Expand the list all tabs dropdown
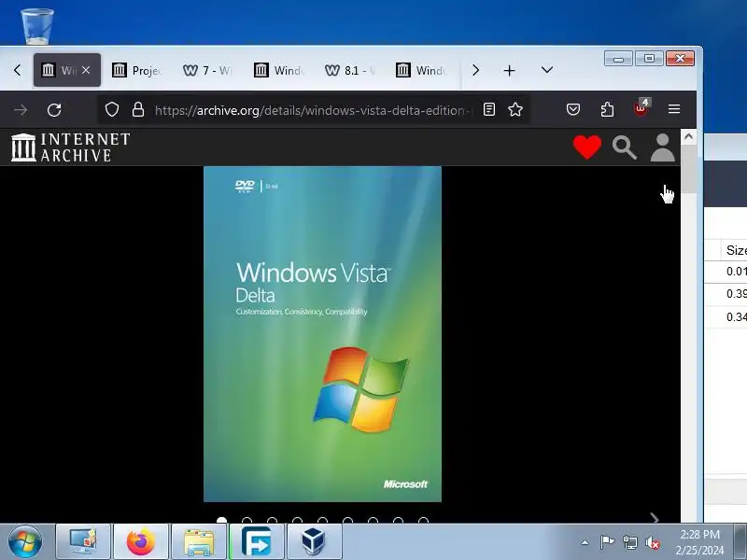 pyautogui.click(x=547, y=70)
